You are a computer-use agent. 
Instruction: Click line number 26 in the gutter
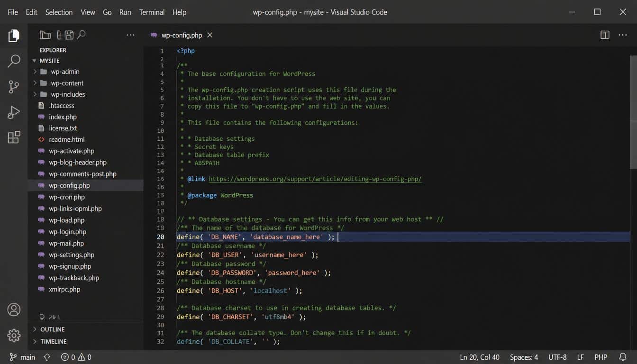(160, 291)
